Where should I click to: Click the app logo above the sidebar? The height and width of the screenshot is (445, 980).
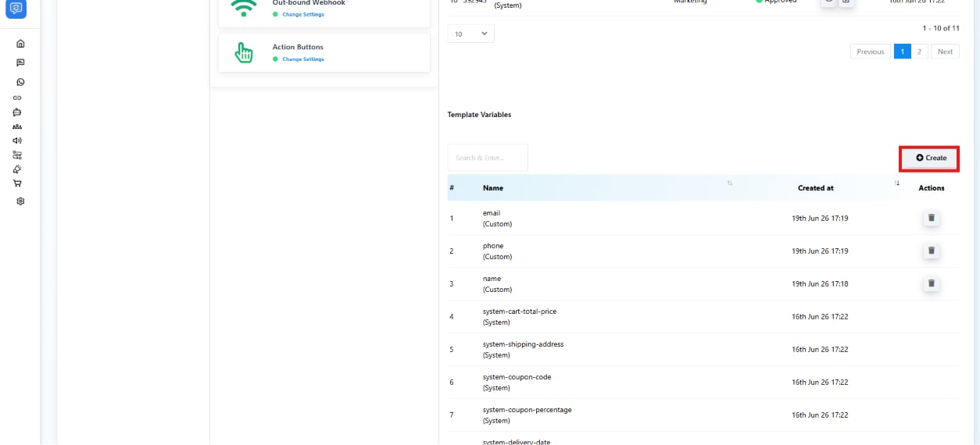16,9
